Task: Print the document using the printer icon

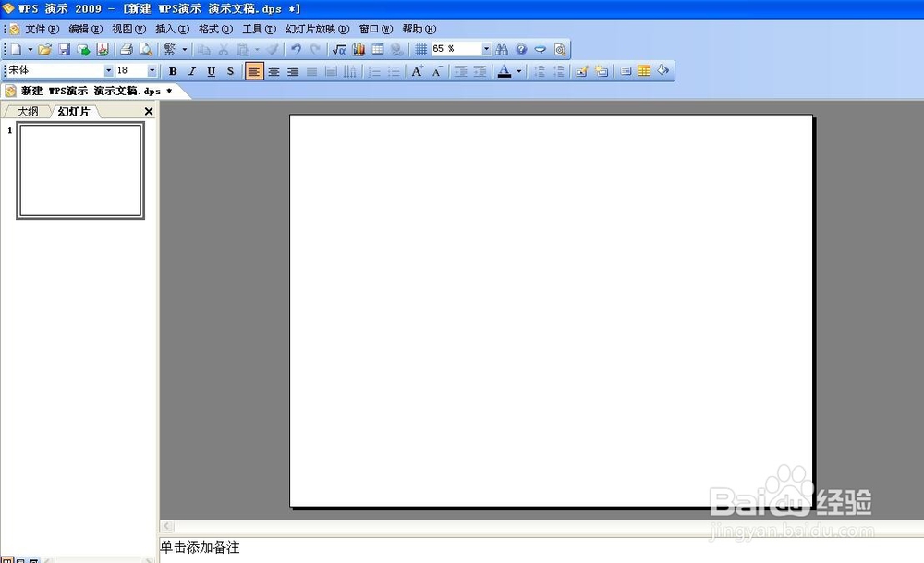Action: [x=126, y=50]
